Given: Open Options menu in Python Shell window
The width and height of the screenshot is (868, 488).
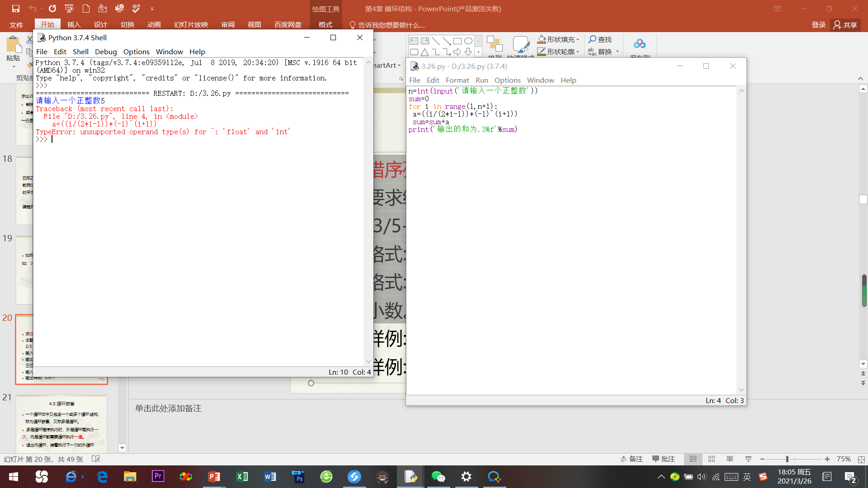Looking at the screenshot, I should pyautogui.click(x=136, y=52).
